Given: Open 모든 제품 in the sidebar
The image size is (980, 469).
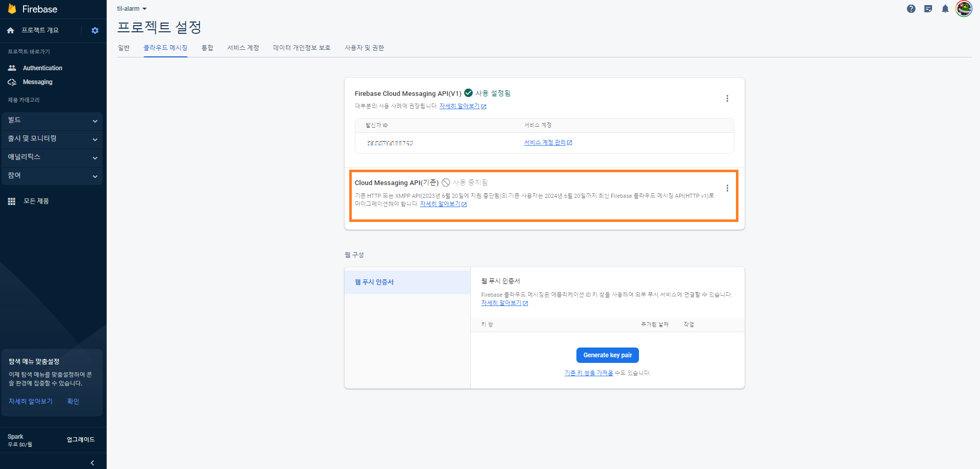Looking at the screenshot, I should (36, 201).
